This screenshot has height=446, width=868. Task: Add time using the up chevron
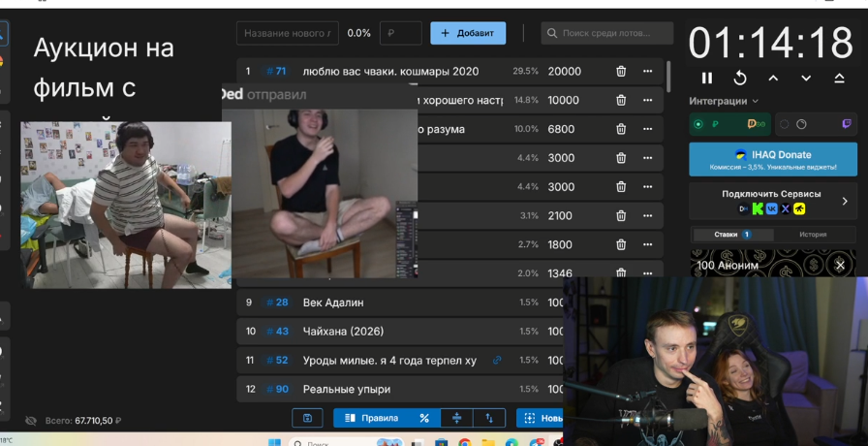point(773,79)
